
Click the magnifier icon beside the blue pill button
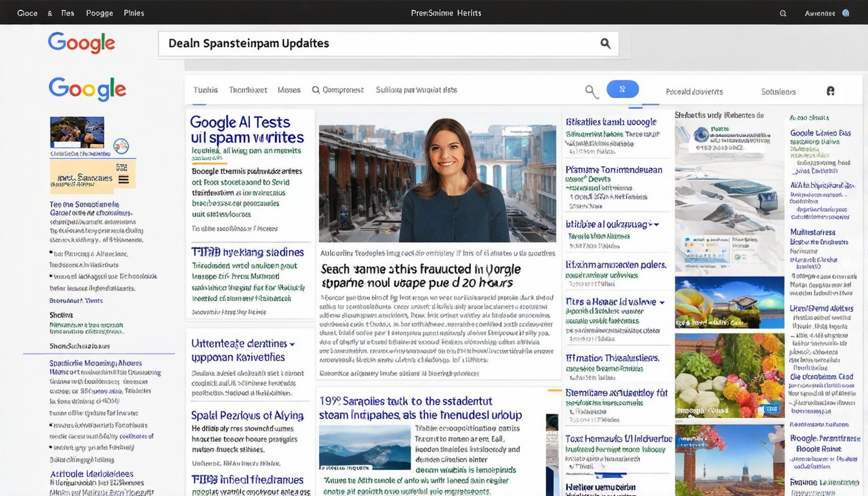click(x=592, y=91)
